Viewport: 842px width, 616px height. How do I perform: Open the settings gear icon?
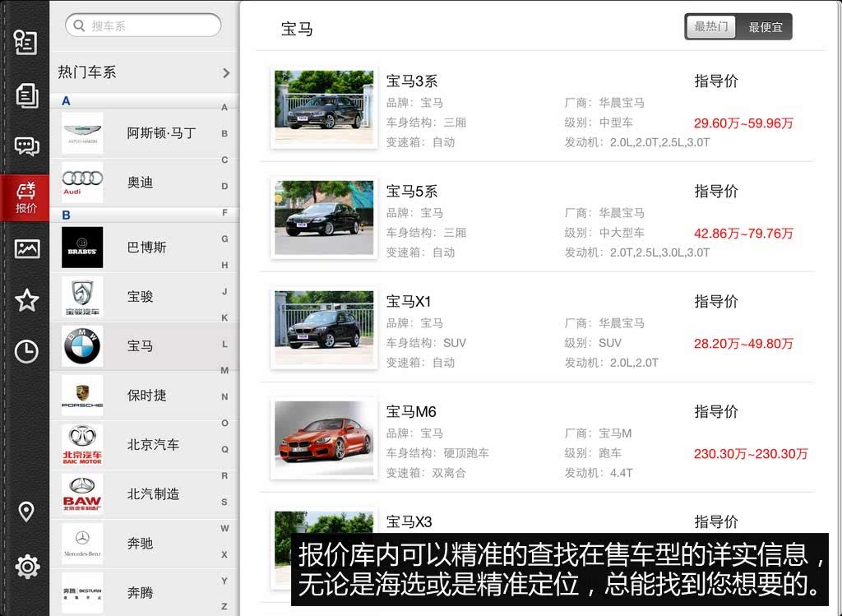coord(27,566)
